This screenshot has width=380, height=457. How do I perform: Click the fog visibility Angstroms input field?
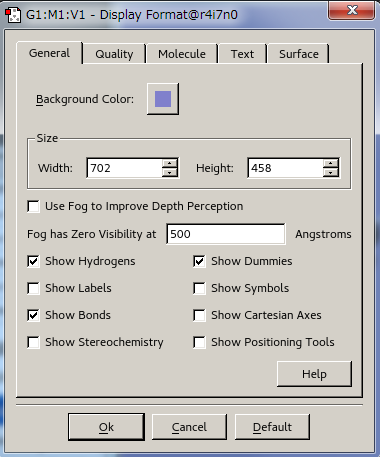click(x=226, y=234)
